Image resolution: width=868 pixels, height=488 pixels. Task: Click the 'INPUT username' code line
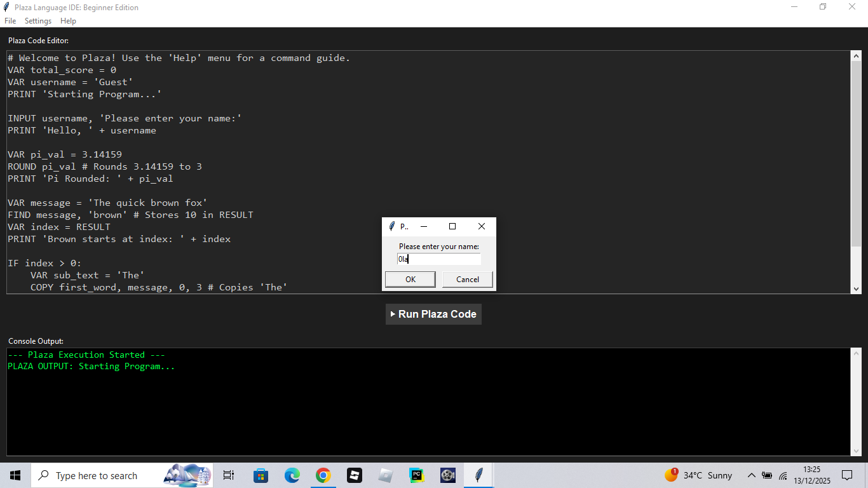pos(125,118)
